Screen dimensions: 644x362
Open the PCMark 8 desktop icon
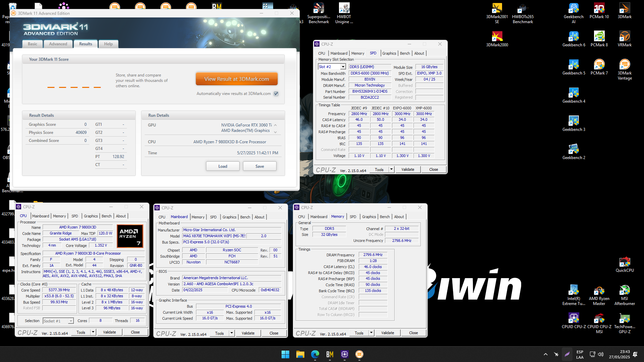tap(599, 39)
